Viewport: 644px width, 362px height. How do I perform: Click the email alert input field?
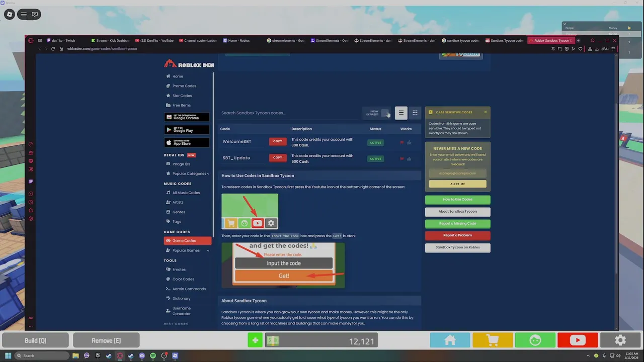[457, 173]
